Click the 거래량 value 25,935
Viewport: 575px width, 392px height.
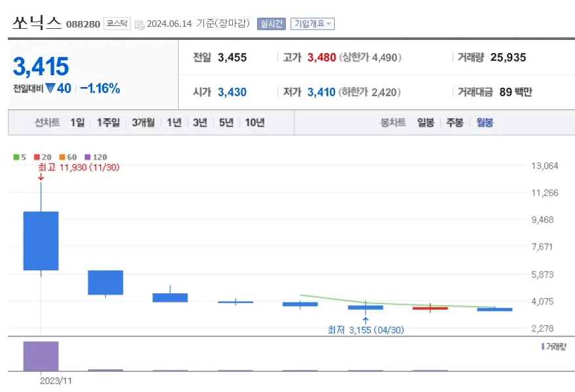tap(508, 58)
